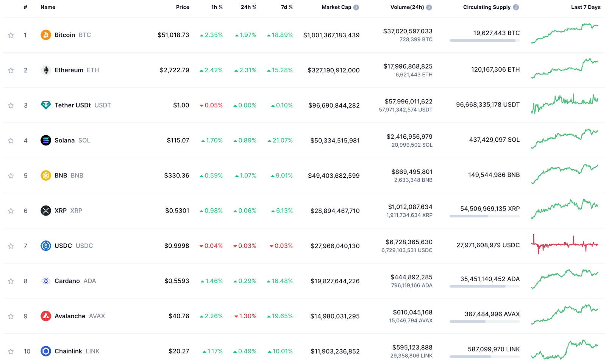Screen dimensions: 606x364
Task: Open the Cardano ADA coin page
Action: [75, 281]
